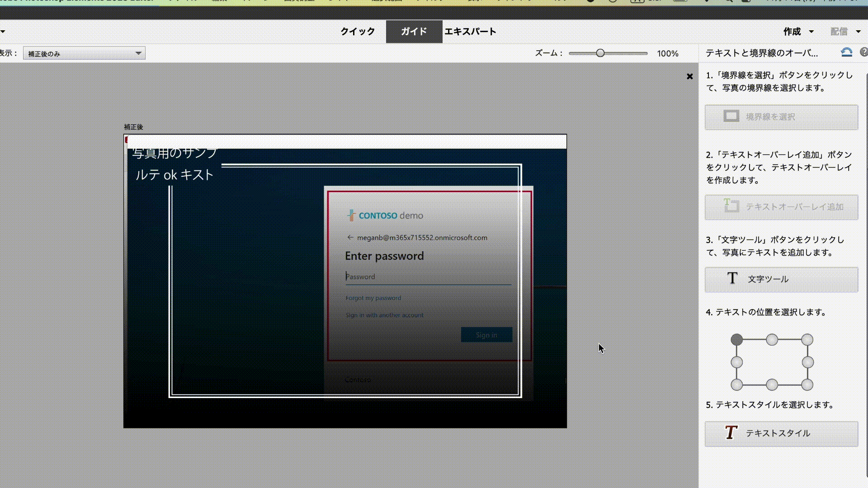Expand the 配信 dropdown arrow
868x488 pixels.
[x=858, y=32]
